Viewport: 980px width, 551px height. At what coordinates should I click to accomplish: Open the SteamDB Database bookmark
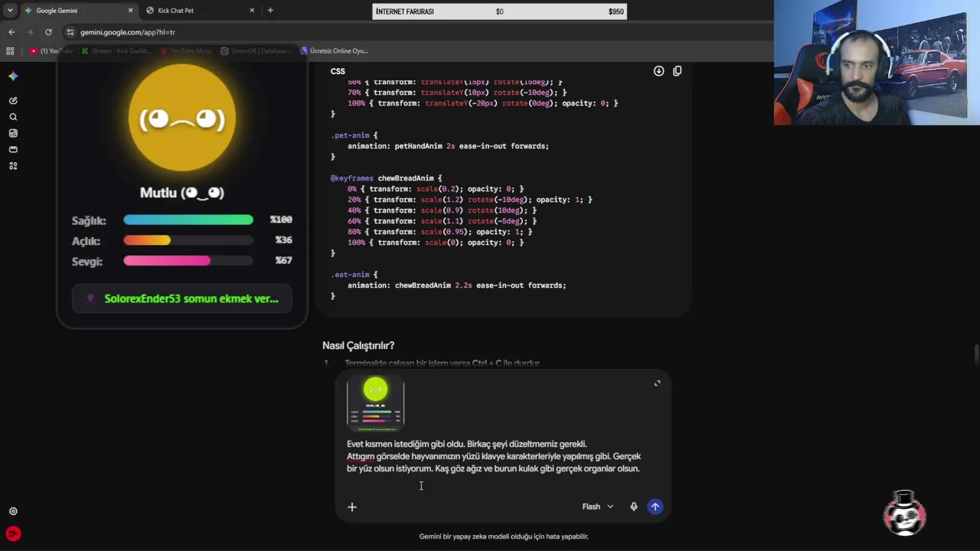point(256,51)
